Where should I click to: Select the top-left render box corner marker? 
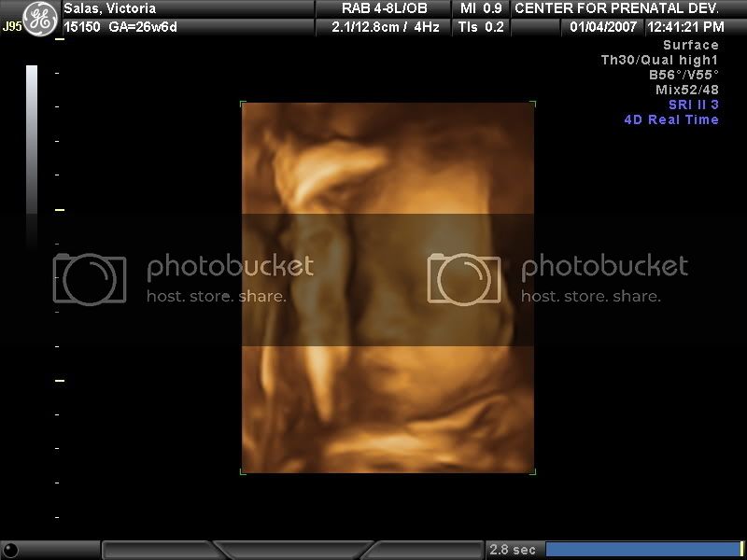click(243, 104)
